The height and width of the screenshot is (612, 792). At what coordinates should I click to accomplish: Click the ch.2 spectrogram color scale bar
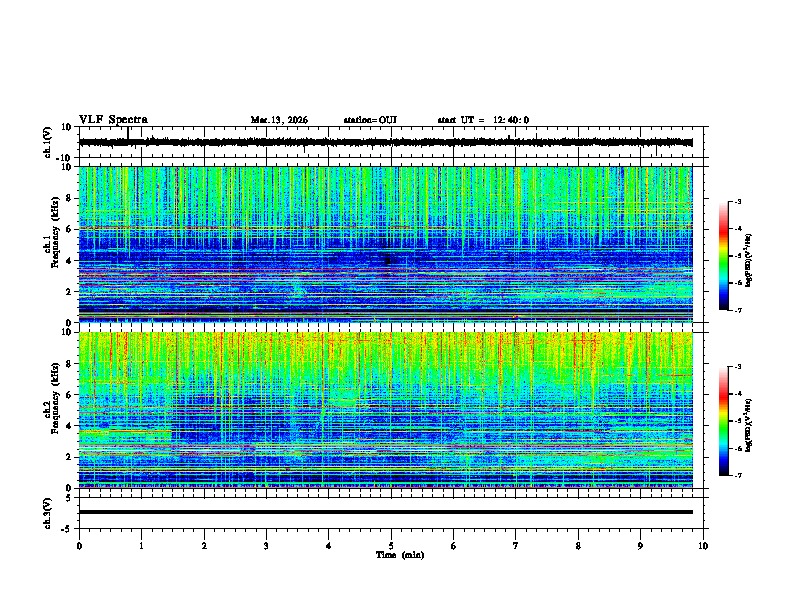724,421
